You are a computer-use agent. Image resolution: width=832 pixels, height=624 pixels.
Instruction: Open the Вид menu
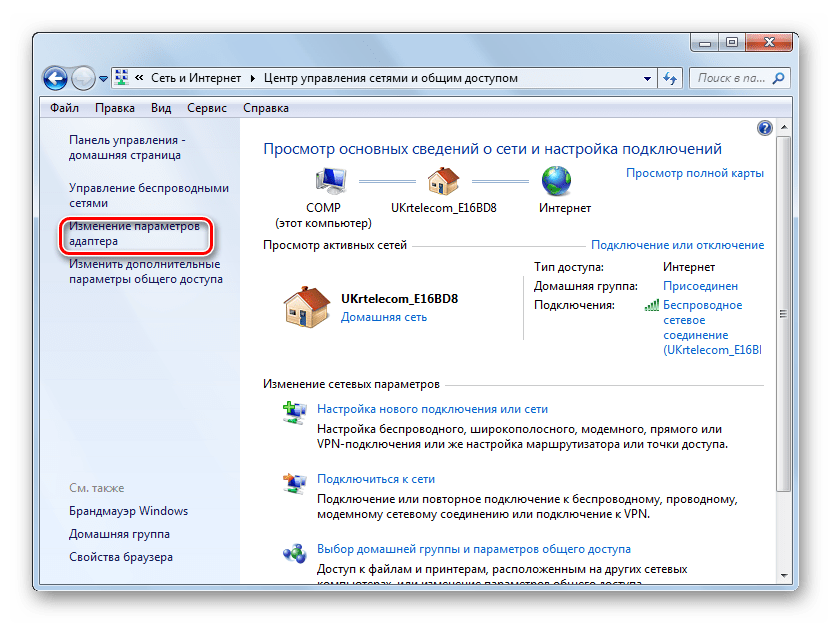(161, 108)
